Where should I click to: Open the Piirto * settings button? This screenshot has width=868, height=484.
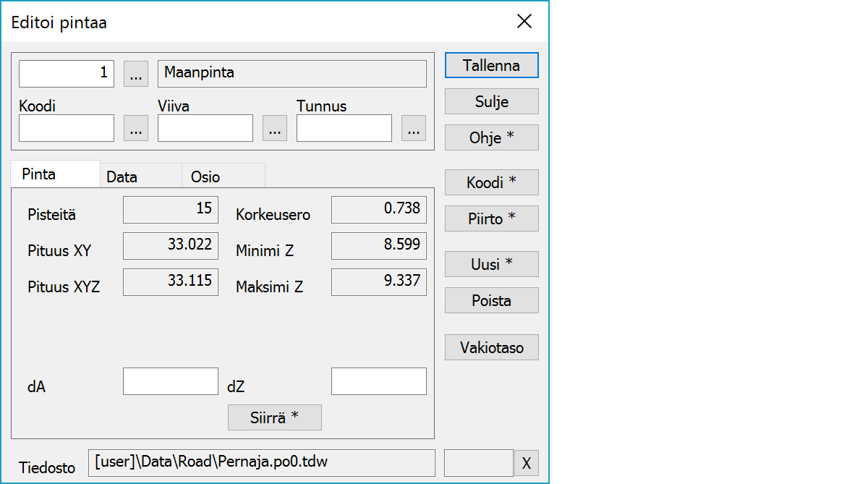(x=491, y=218)
